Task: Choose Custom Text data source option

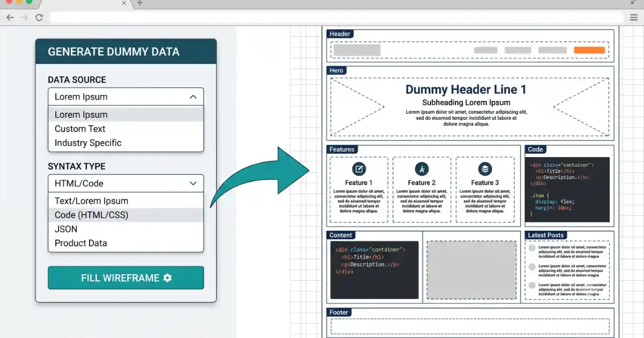Action: click(126, 129)
